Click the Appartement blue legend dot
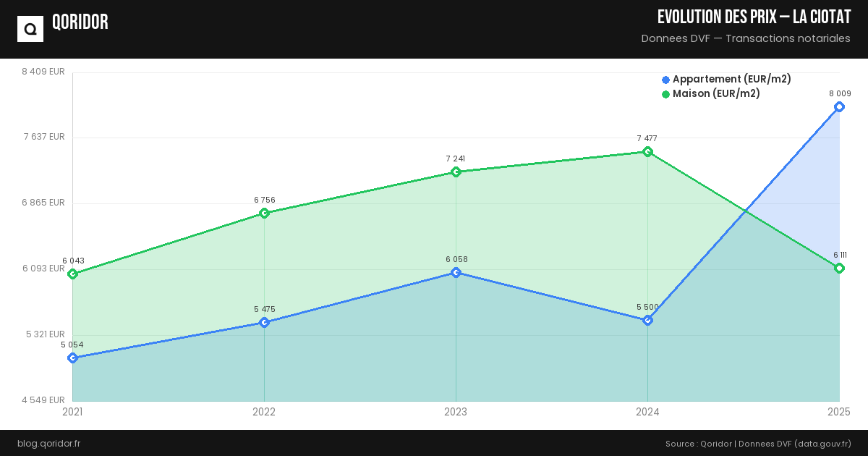The image size is (868, 456). 665,80
